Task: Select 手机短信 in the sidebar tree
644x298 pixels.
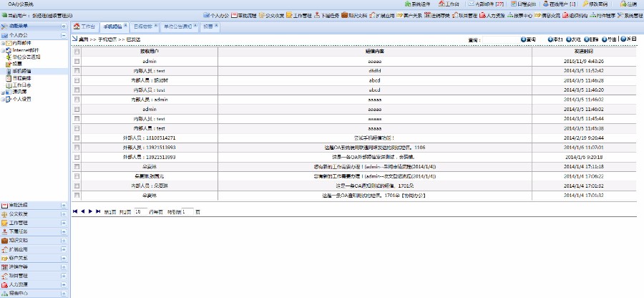Action: 21,71
